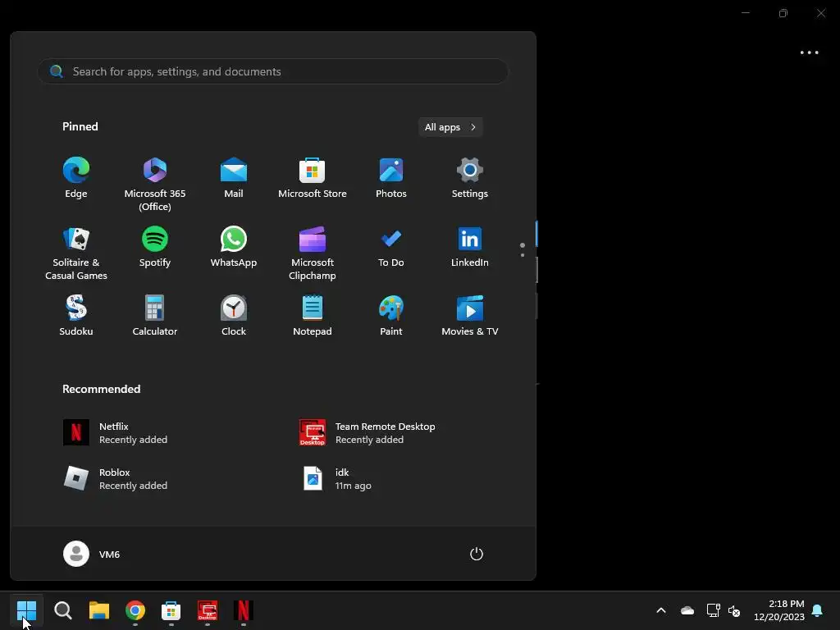Expand the All apps list

coord(450,127)
